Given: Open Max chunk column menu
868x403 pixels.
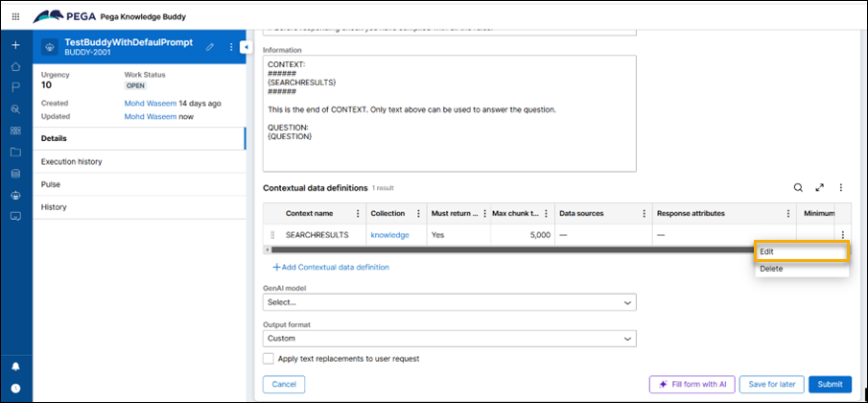Looking at the screenshot, I should pyautogui.click(x=547, y=214).
